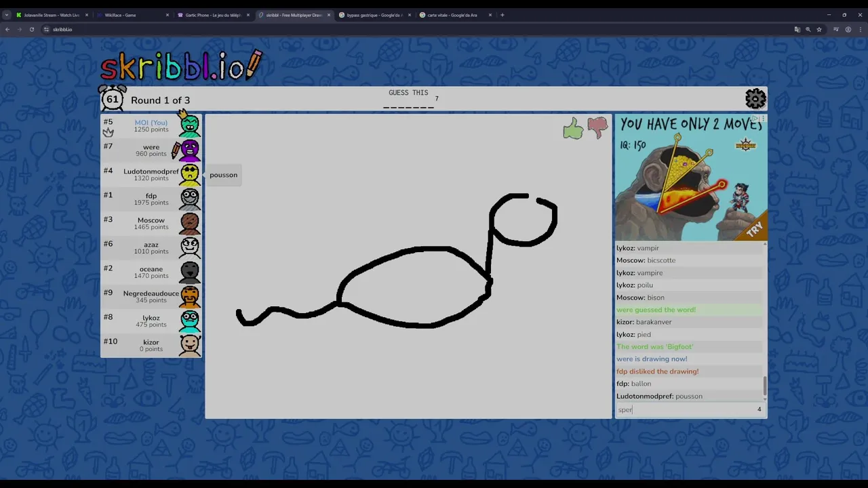Switch to bypass gastrique Google tab

tap(374, 15)
